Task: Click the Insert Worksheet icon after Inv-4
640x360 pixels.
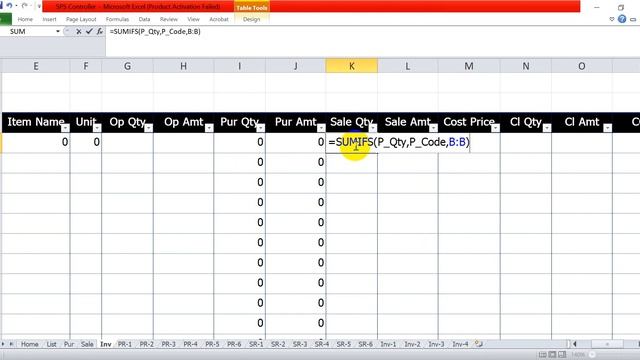Action: pyautogui.click(x=479, y=344)
